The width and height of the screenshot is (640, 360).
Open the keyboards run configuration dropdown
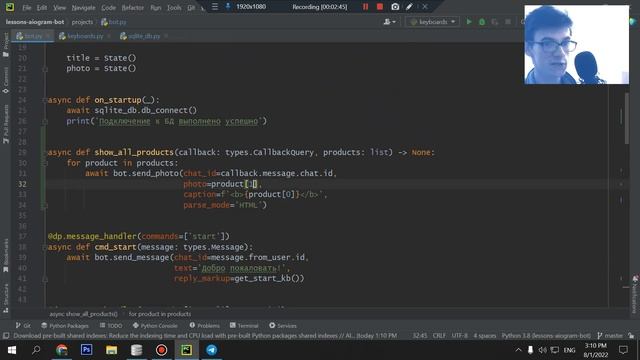[433, 22]
